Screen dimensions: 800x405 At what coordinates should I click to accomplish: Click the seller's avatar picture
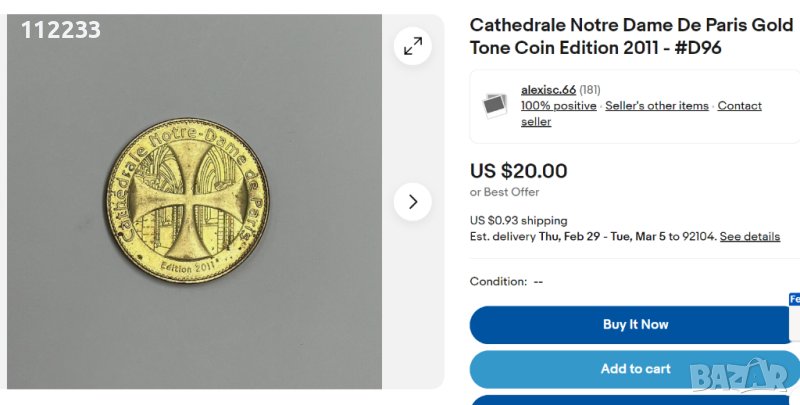[494, 105]
